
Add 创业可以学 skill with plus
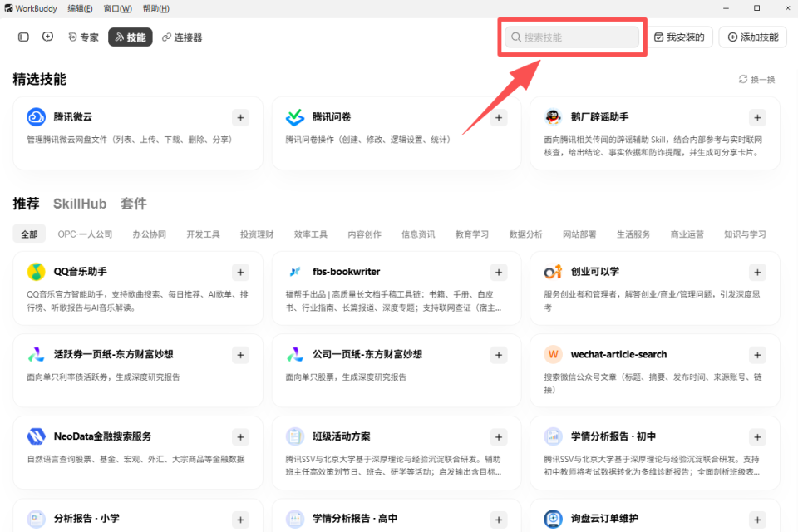pyautogui.click(x=758, y=273)
